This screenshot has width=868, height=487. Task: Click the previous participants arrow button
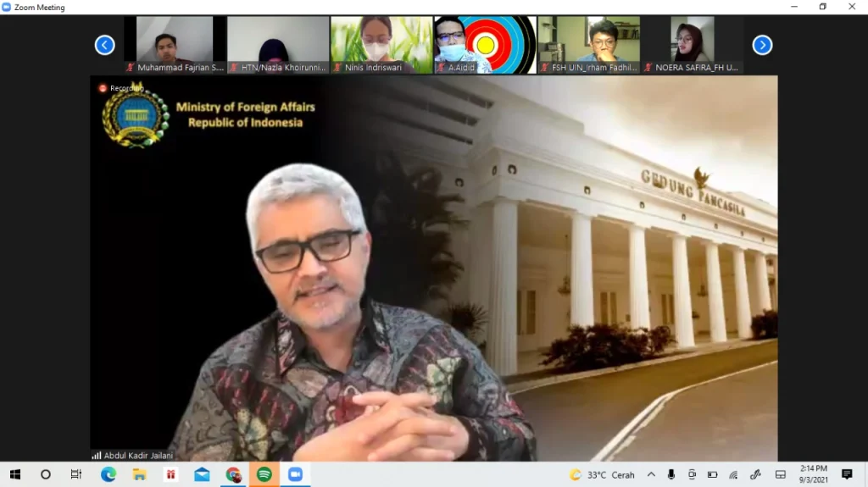(104, 45)
